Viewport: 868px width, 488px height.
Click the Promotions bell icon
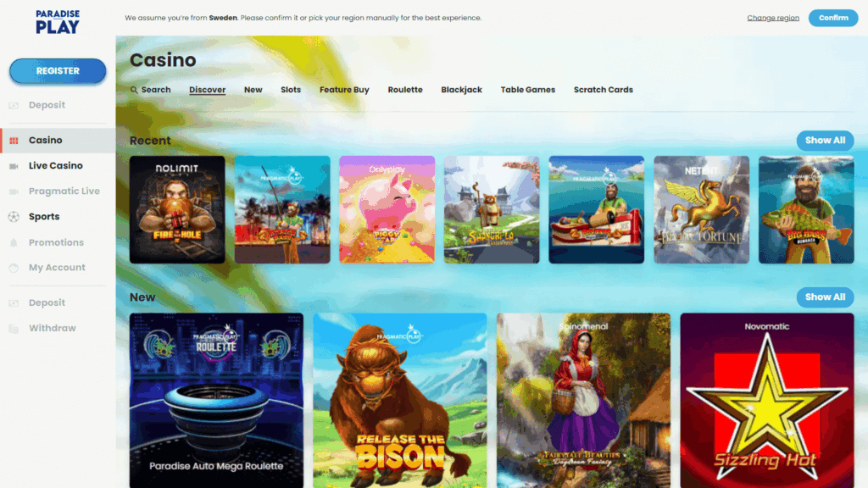tap(14, 242)
